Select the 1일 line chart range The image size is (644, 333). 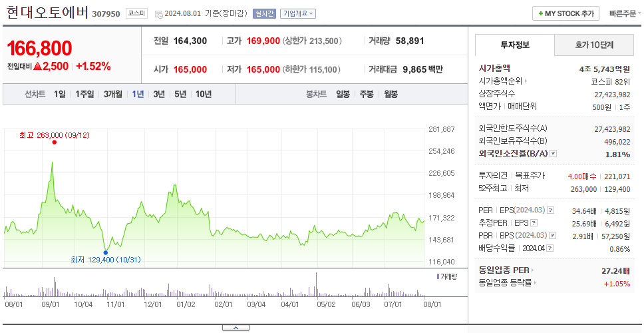(60, 94)
